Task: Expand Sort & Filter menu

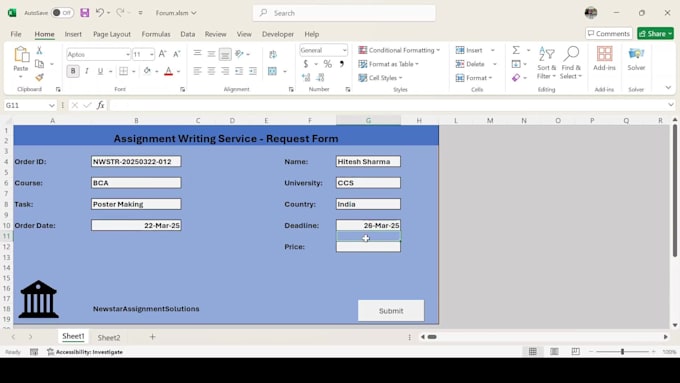Action: tap(546, 63)
